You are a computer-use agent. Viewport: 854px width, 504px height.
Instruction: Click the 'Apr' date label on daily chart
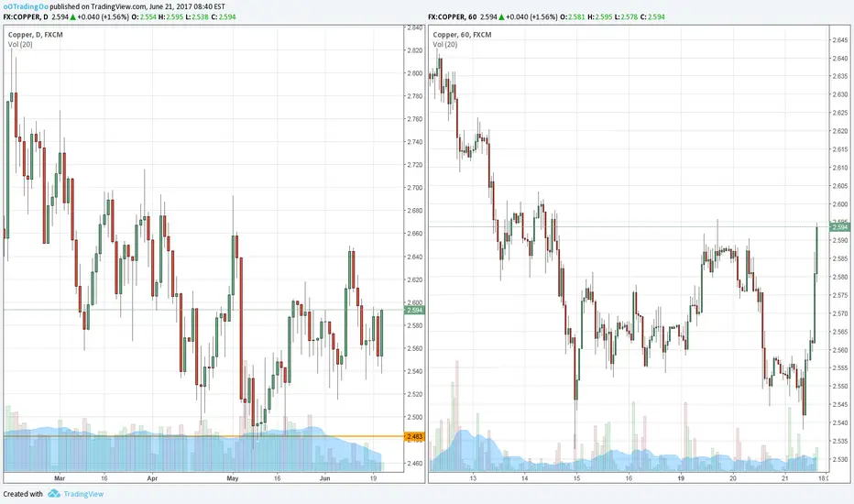click(152, 478)
